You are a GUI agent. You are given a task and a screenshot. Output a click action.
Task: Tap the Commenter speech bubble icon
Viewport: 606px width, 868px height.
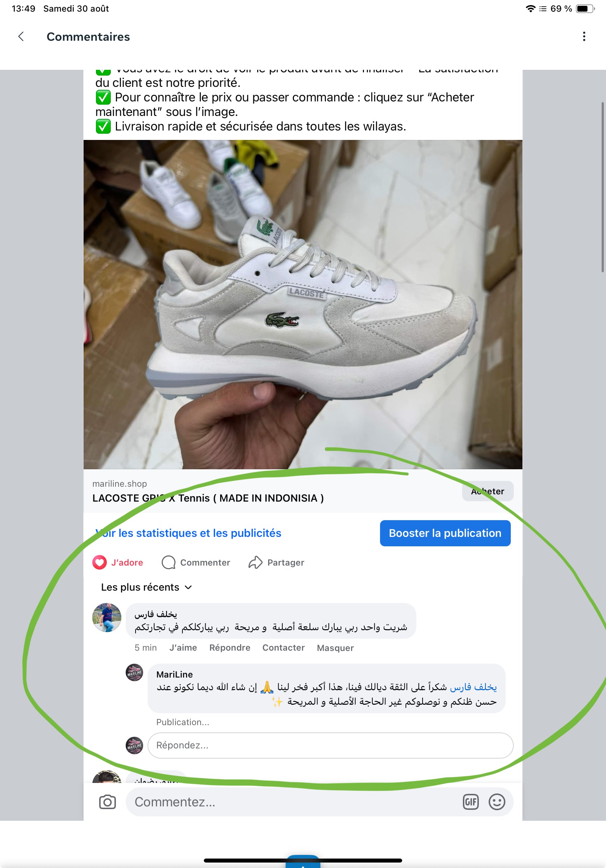(169, 563)
